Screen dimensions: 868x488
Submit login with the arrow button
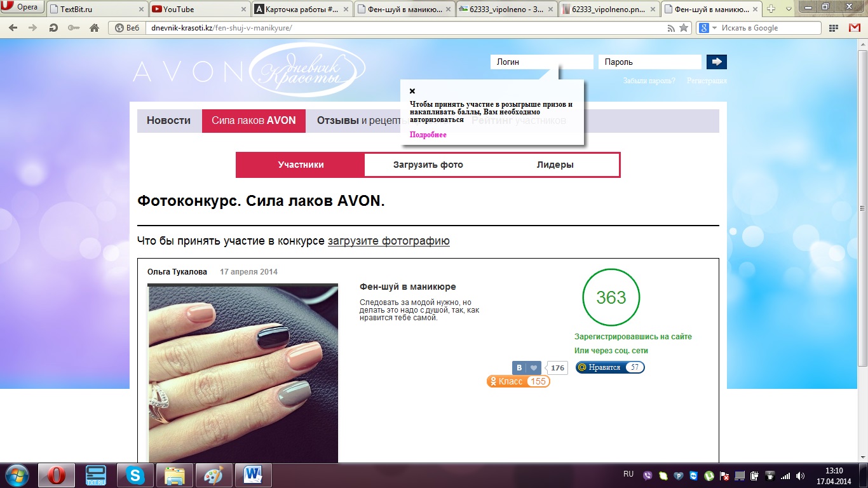(717, 62)
